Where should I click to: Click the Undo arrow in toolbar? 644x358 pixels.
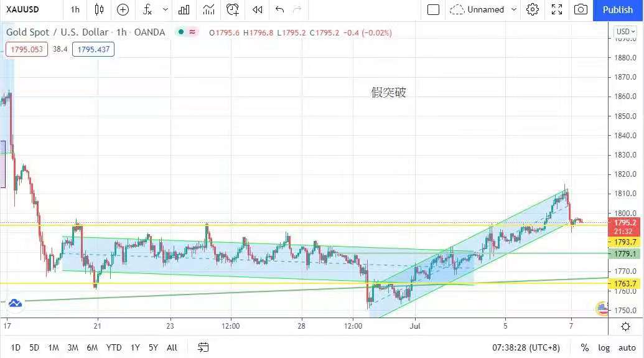[x=279, y=9]
